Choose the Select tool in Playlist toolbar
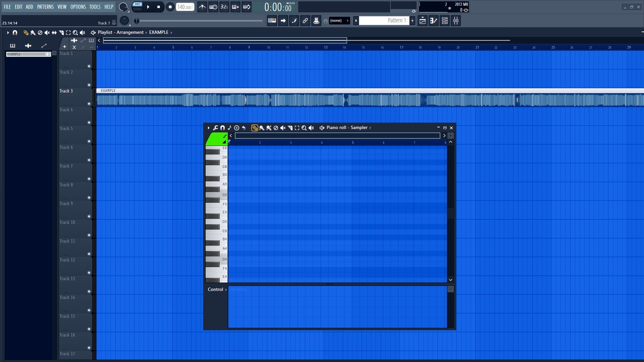The width and height of the screenshot is (644, 362). point(68,33)
